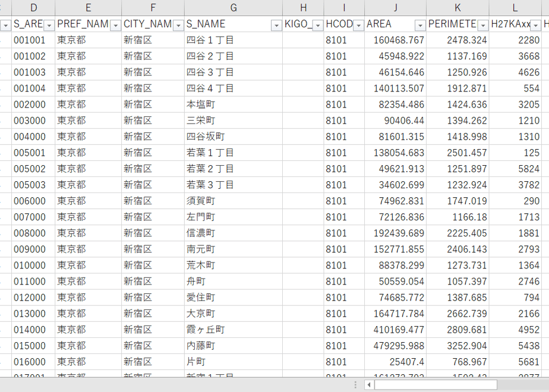549x392 pixels.
Task: Open the S_NAME column filter dropdown
Action: [277, 25]
